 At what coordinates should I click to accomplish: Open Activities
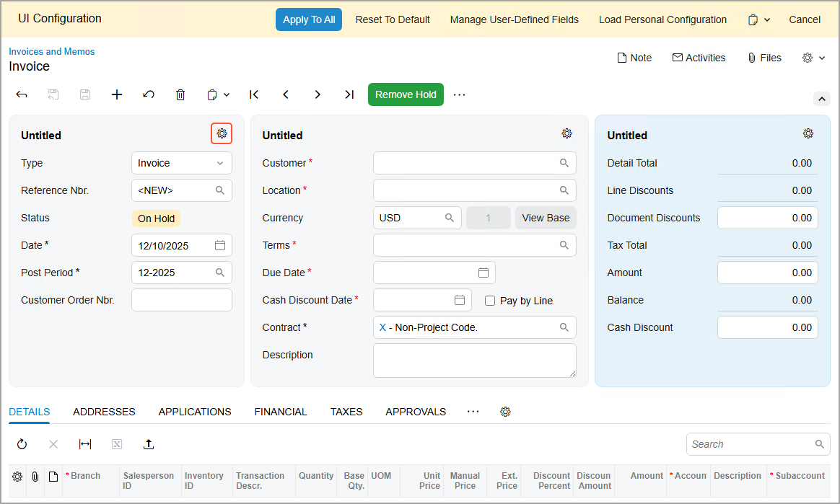699,58
